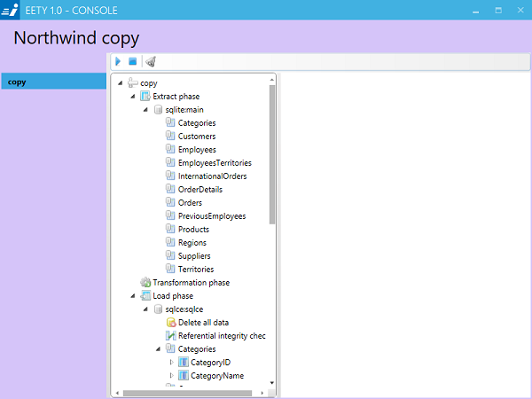Click the Customers table icon under sqlite:main
This screenshot has height=399, width=532.
[170, 136]
